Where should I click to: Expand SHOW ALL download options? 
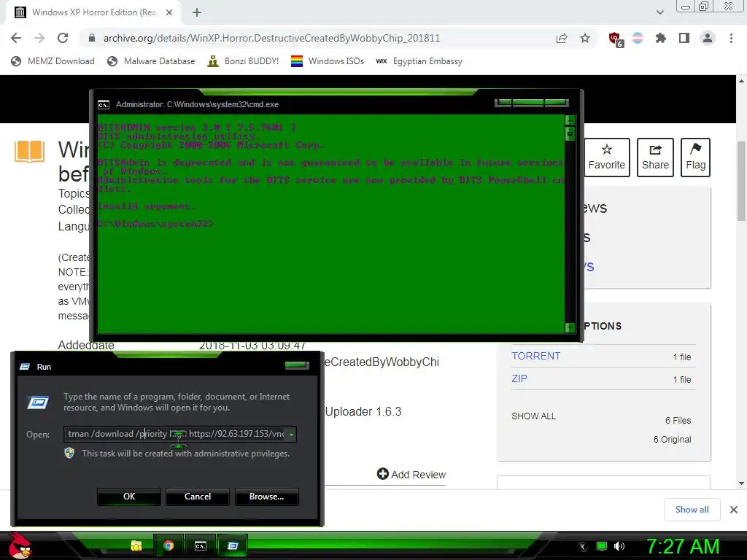pyautogui.click(x=533, y=416)
